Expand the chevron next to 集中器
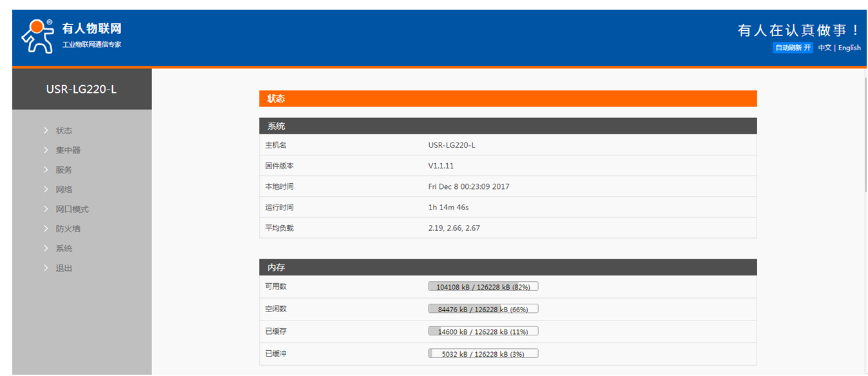Image resolution: width=868 pixels, height=376 pixels. click(x=46, y=150)
